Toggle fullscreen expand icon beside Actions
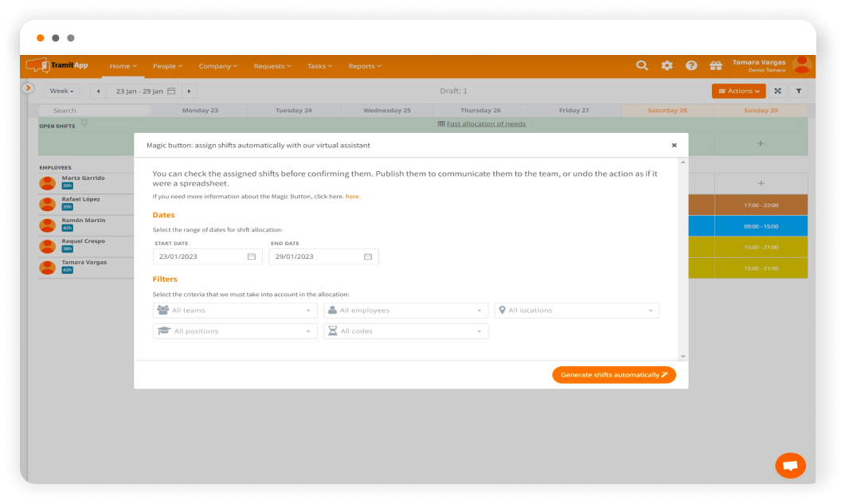Viewport: 845px width, 504px height. 778,92
